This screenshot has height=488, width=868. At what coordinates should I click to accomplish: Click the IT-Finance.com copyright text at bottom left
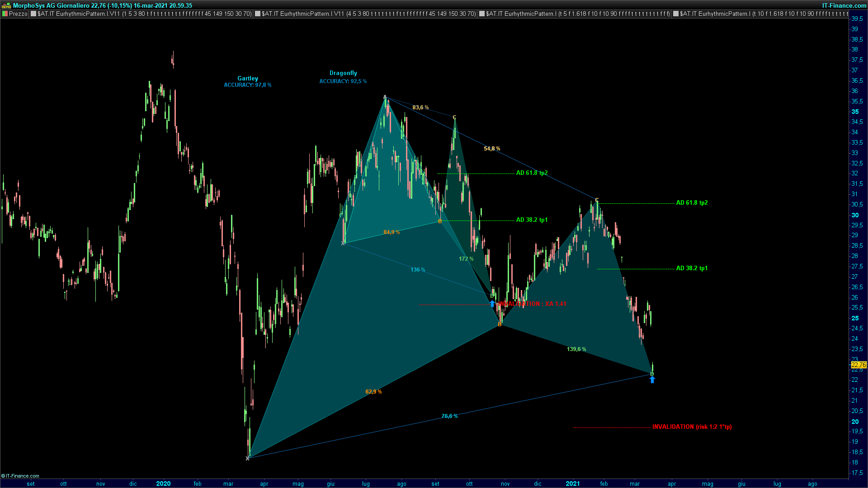20,476
